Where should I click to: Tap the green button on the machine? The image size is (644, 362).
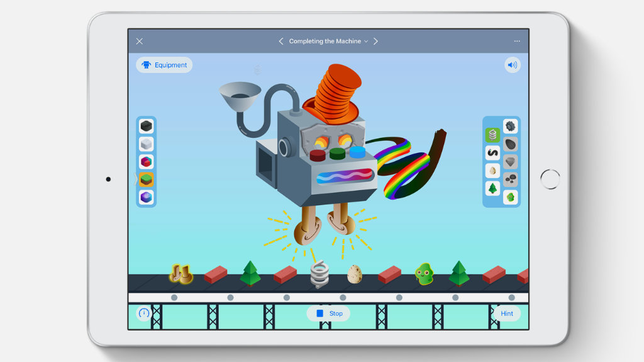click(337, 154)
